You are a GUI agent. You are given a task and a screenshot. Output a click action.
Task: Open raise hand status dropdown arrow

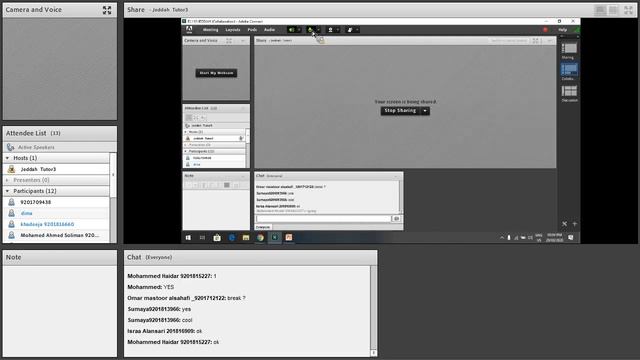click(358, 30)
